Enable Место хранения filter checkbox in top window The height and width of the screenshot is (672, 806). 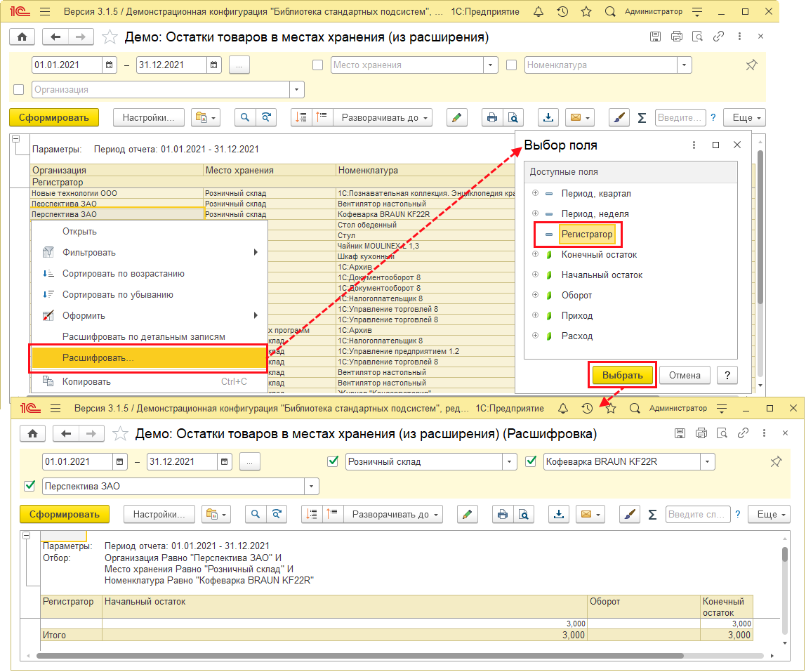tap(317, 65)
